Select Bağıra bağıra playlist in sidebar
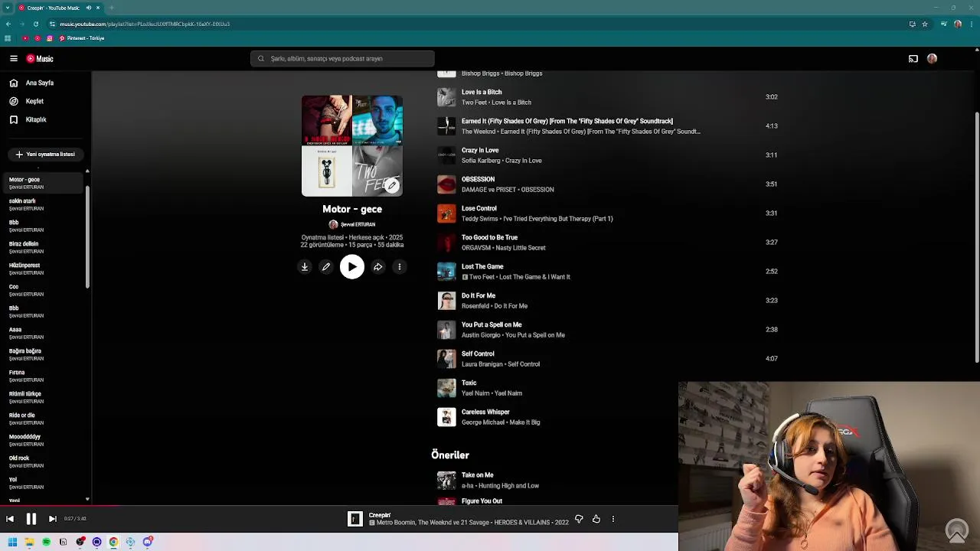This screenshot has height=551, width=980. 44,354
